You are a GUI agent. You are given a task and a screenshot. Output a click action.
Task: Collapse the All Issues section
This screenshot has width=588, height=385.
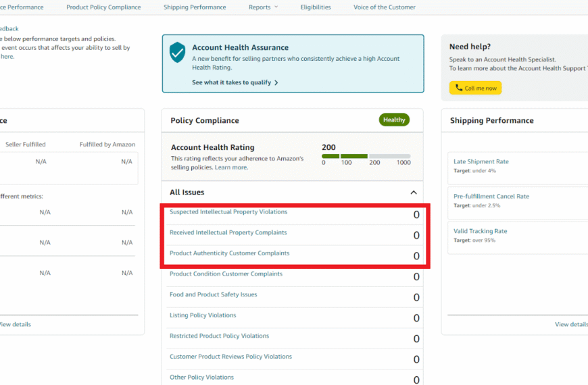point(414,192)
